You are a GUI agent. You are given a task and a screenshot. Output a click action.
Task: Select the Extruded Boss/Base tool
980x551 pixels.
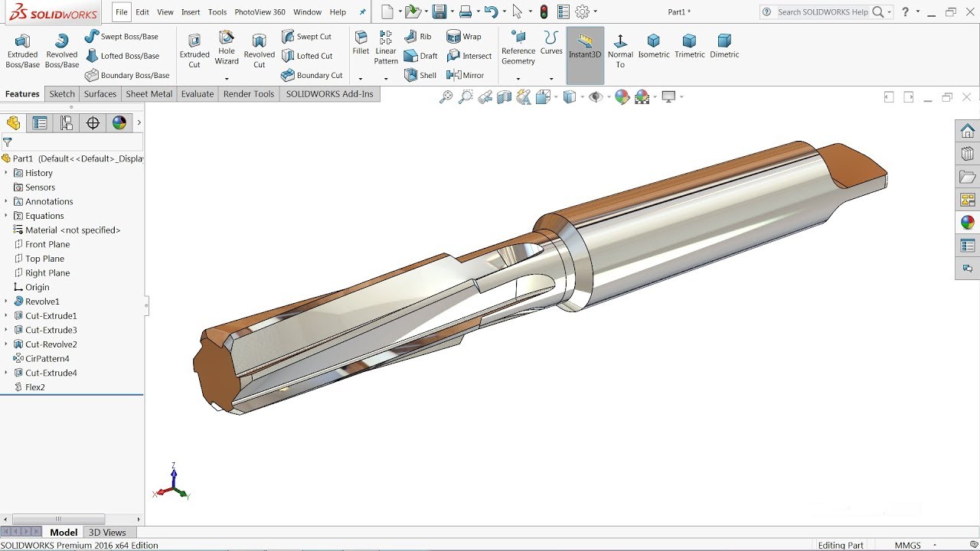22,51
